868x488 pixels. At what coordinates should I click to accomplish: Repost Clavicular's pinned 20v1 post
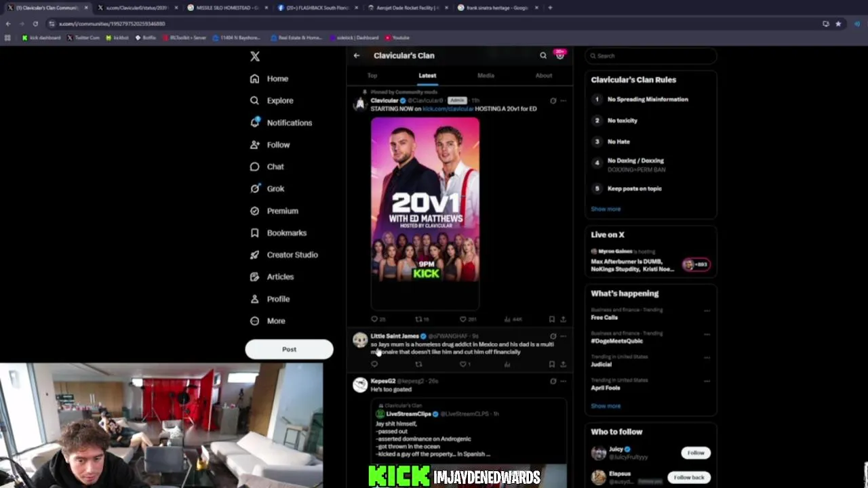pos(418,319)
